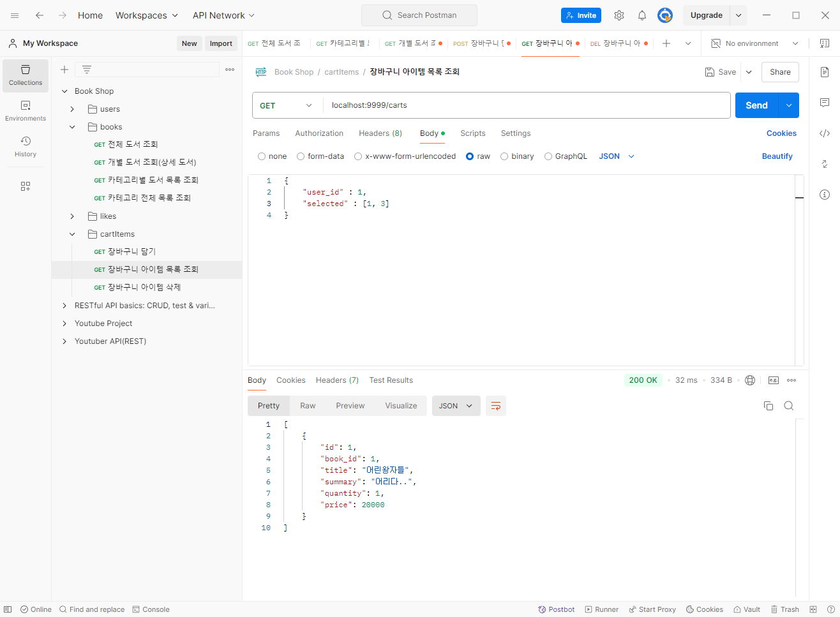Image resolution: width=840 pixels, height=617 pixels.
Task: Open the GET method dropdown
Action: 287,105
